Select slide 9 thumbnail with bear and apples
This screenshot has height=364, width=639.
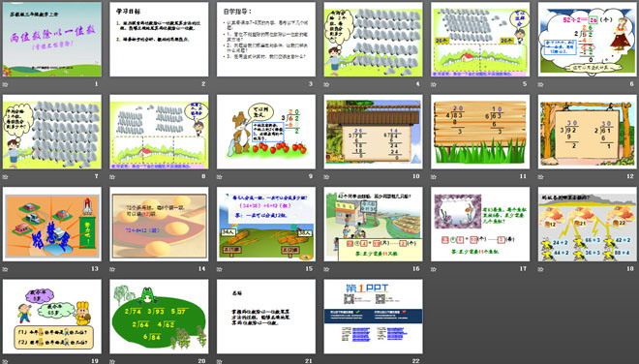(266, 132)
